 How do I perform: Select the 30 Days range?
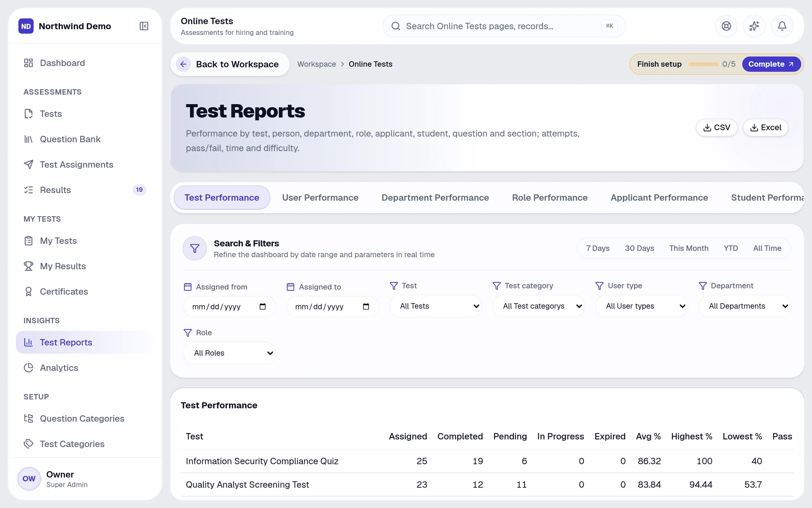(639, 248)
